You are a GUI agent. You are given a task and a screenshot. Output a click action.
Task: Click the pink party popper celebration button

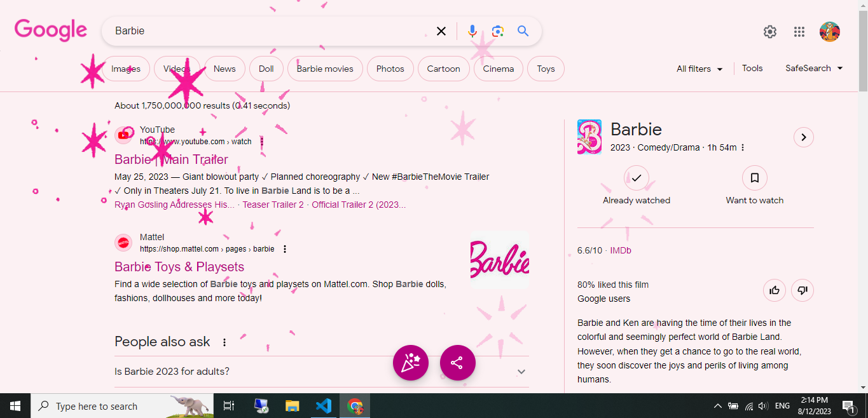pos(411,363)
